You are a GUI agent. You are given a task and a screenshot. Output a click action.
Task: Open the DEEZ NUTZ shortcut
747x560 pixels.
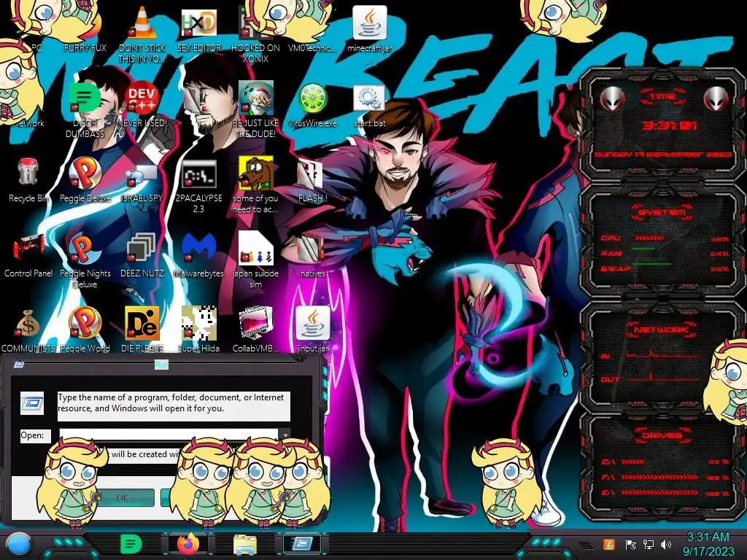[142, 255]
